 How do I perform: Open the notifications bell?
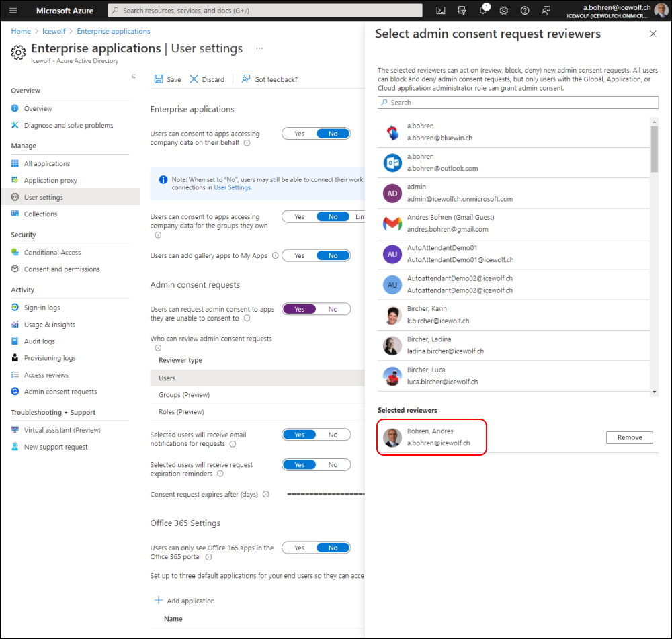coord(483,10)
